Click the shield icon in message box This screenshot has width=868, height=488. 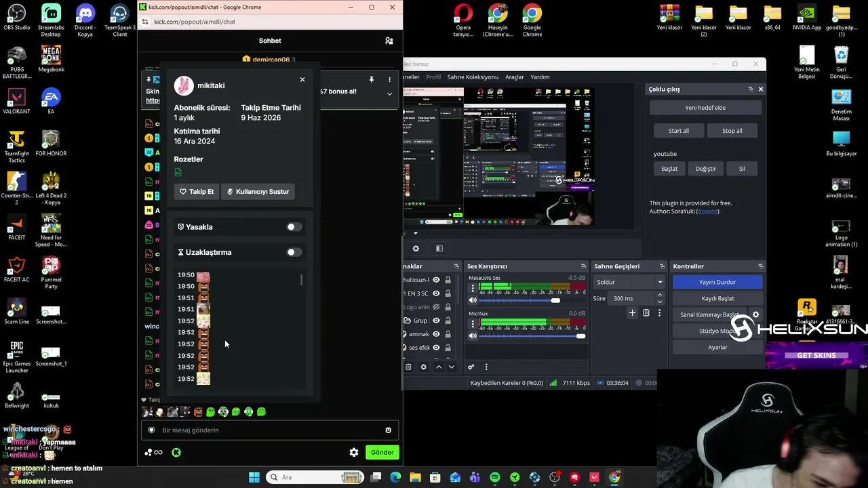(152, 430)
